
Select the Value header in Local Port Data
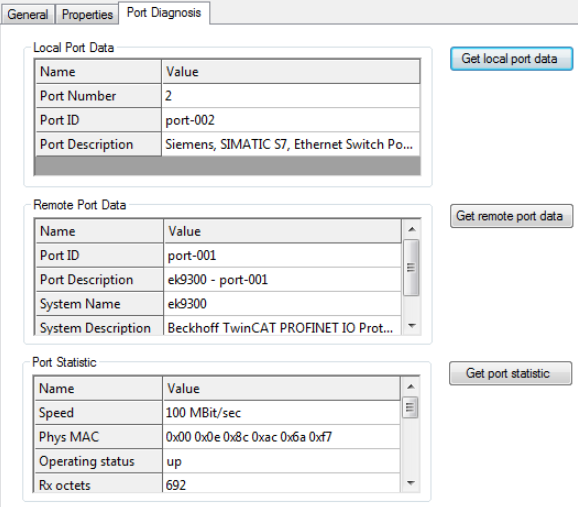coord(291,72)
